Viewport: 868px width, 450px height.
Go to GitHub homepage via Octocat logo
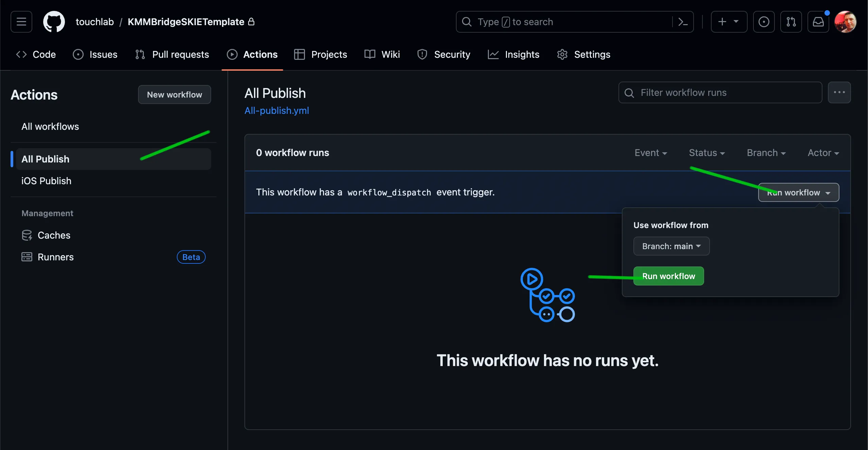point(54,22)
